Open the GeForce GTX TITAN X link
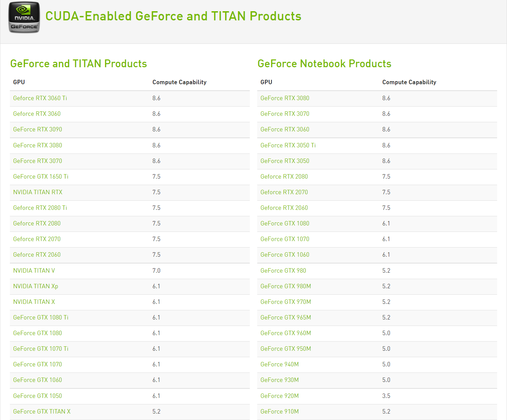 [42, 412]
